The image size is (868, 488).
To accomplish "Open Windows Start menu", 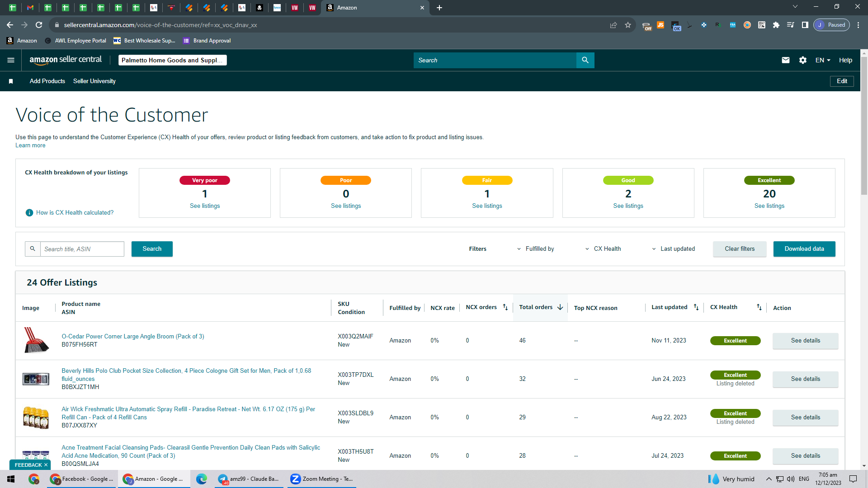I will pyautogui.click(x=11, y=479).
